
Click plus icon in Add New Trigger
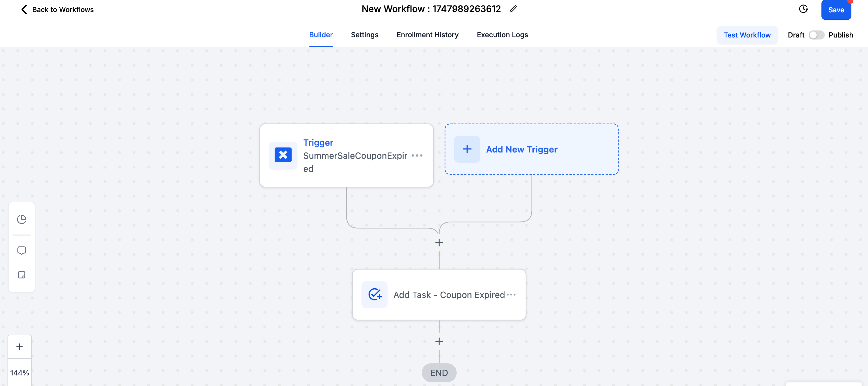pos(467,149)
